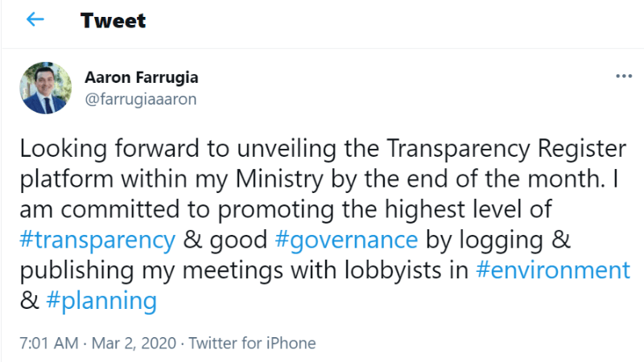Open the three-dot more options menu
The width and height of the screenshot is (644, 362).
tap(623, 76)
